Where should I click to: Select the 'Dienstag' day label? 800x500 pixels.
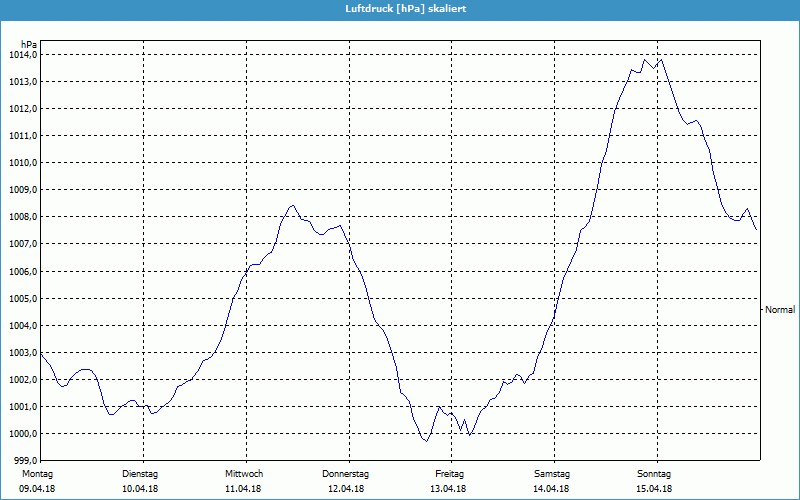tap(140, 473)
